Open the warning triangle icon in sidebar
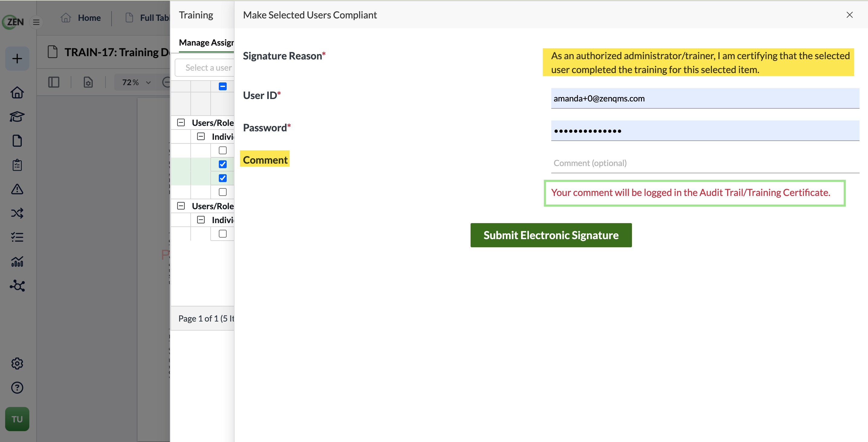The height and width of the screenshot is (442, 868). (17, 189)
